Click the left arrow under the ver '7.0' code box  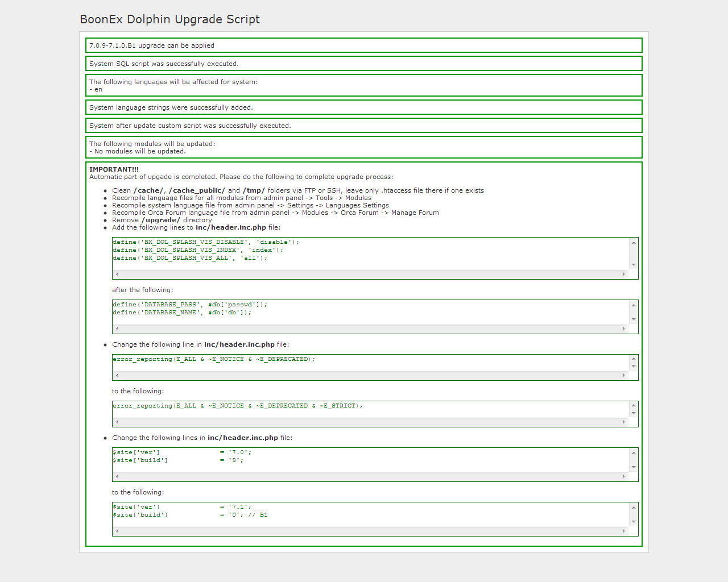point(117,476)
